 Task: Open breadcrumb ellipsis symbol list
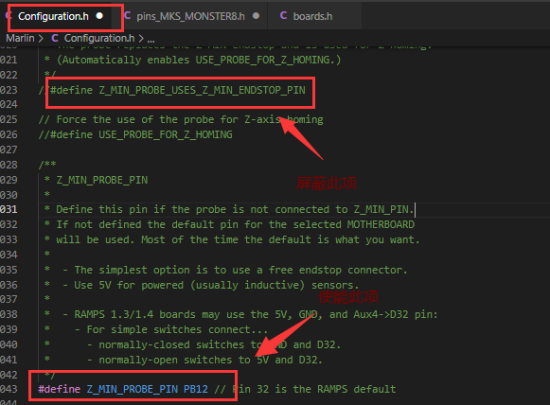pyautogui.click(x=151, y=39)
